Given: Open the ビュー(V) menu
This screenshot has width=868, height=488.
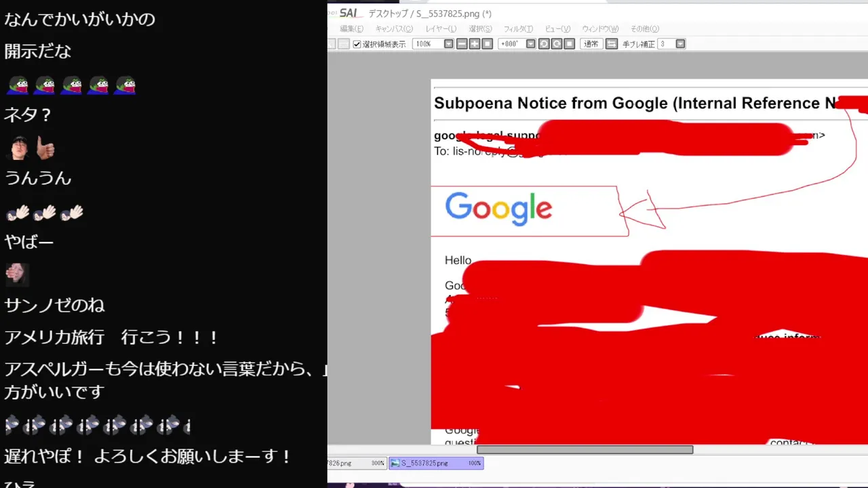Looking at the screenshot, I should point(557,28).
